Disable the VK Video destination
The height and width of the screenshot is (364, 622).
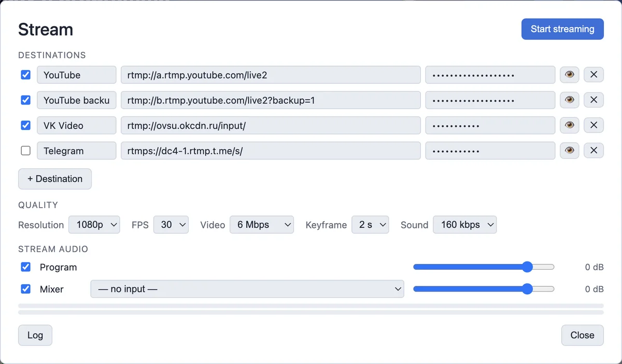(25, 125)
